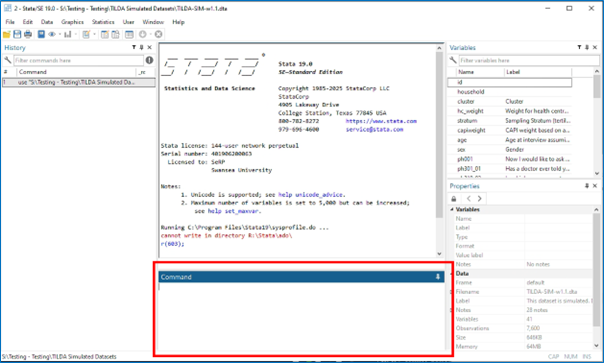Click the Variables list scrollbar down arrow
604x363 pixels.
tap(597, 173)
